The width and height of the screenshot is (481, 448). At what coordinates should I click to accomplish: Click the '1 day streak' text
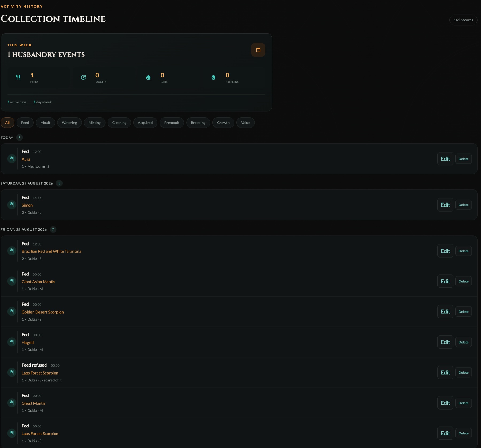click(x=42, y=102)
